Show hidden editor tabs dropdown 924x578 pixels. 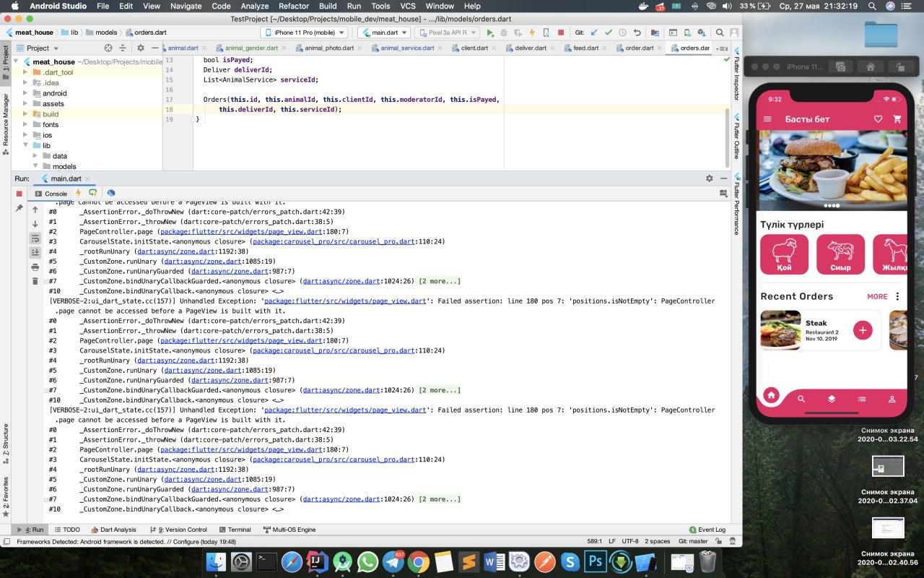(722, 48)
